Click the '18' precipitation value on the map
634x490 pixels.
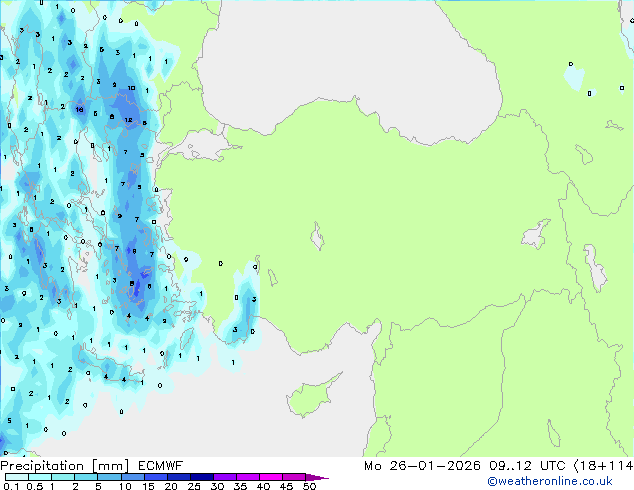click(x=79, y=110)
